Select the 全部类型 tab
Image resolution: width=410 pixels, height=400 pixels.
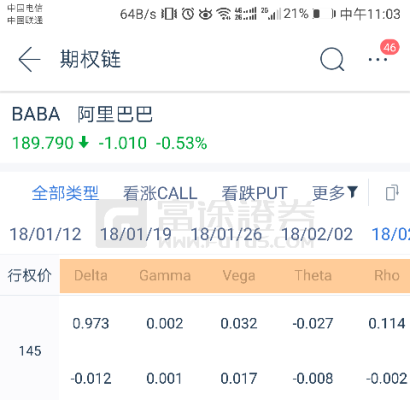(x=65, y=193)
